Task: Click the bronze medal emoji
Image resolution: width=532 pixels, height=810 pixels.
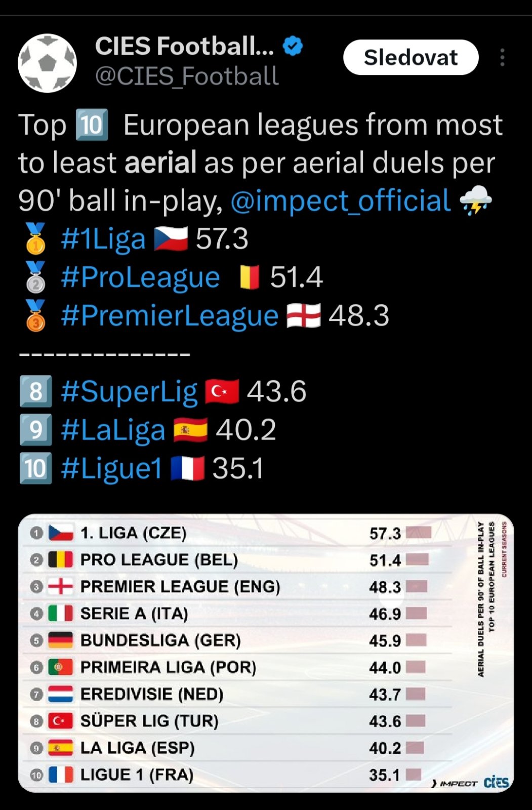Action: pos(35,315)
